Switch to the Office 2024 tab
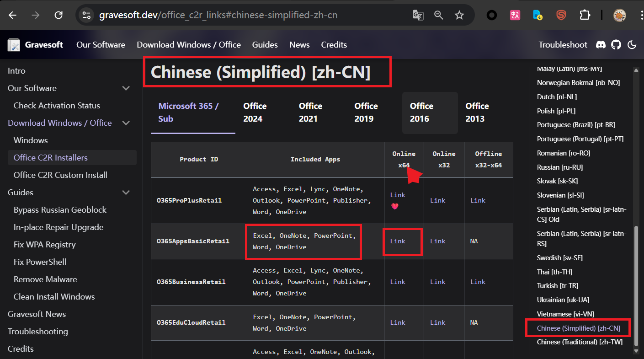644x359 pixels. pos(263,113)
